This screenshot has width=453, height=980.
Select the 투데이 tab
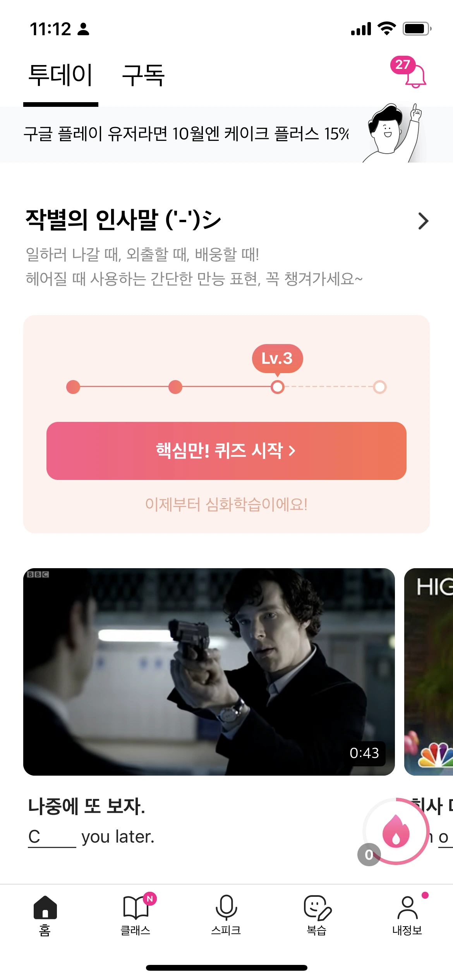click(61, 75)
